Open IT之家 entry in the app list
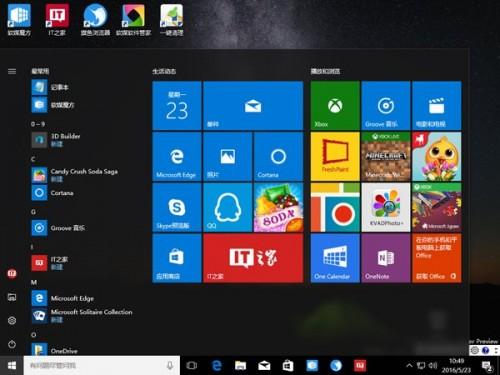The width and height of the screenshot is (500, 375). coord(83,263)
